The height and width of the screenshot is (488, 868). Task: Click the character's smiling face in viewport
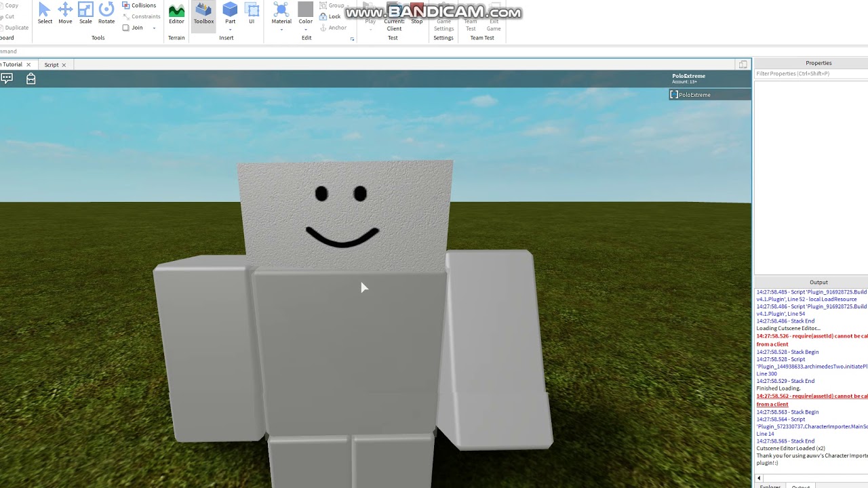[342, 217]
